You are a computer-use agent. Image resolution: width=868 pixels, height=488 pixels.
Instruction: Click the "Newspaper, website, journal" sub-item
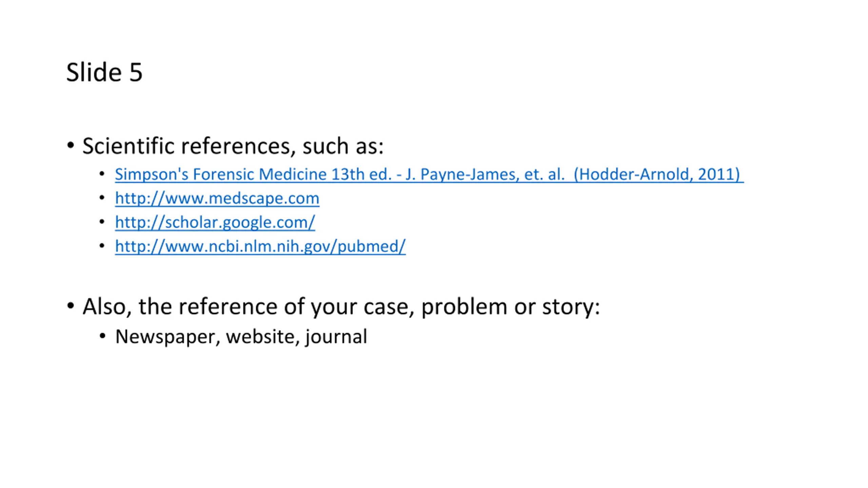[x=241, y=337]
